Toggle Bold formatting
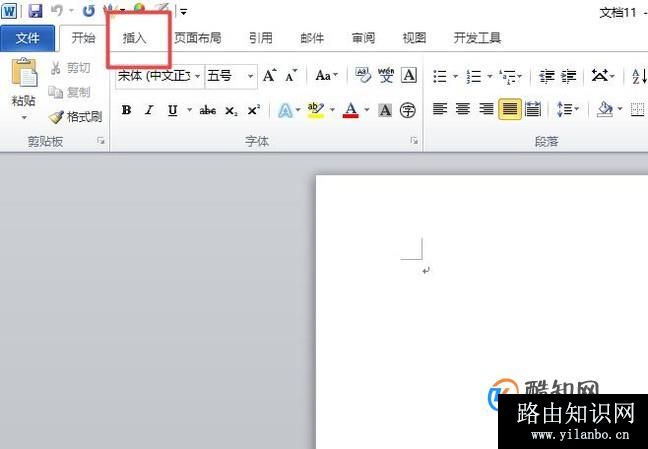The height and width of the screenshot is (449, 648). (126, 110)
